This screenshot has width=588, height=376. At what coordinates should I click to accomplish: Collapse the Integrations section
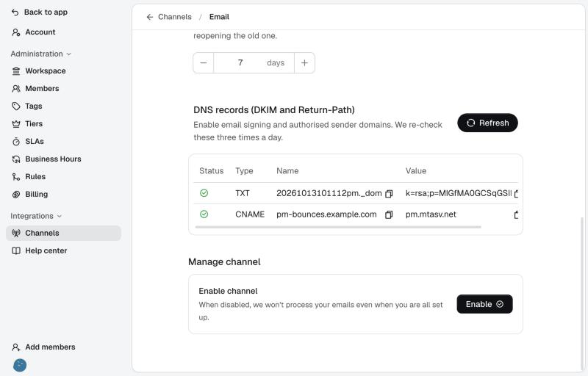tap(36, 216)
